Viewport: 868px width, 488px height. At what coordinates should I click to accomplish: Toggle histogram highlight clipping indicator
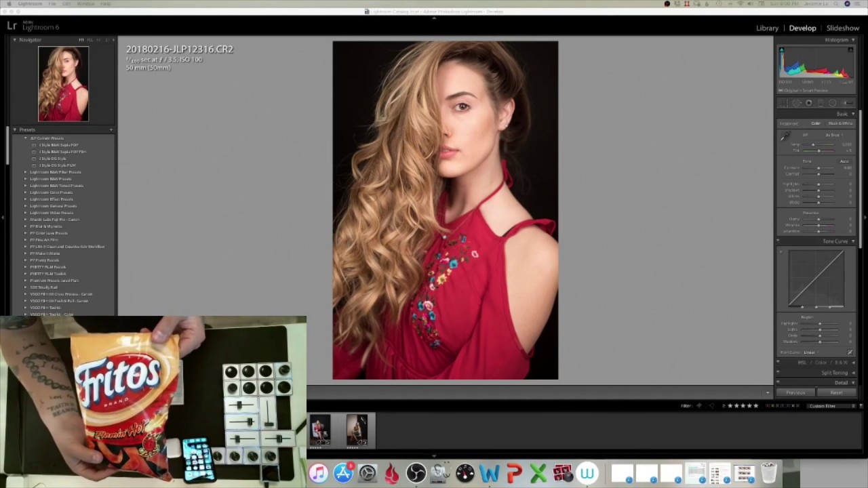(x=851, y=50)
